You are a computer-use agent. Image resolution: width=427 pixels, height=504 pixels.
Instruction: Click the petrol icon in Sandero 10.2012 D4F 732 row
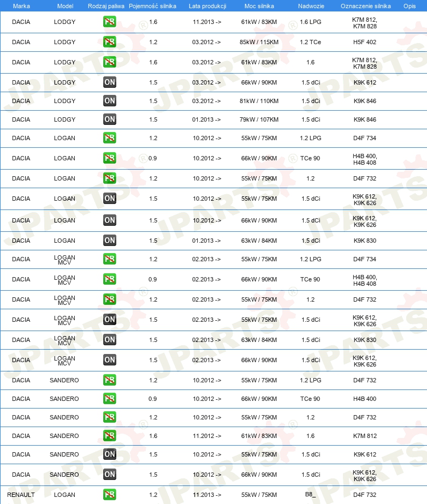tap(109, 417)
